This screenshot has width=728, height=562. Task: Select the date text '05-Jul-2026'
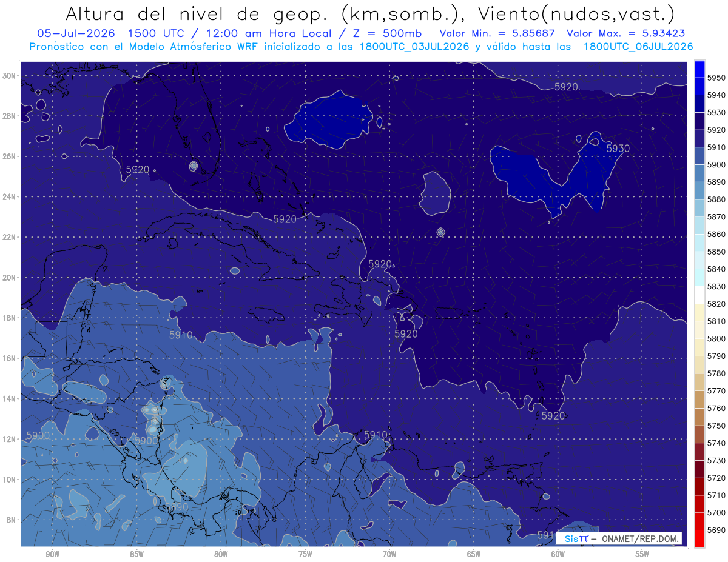(77, 33)
